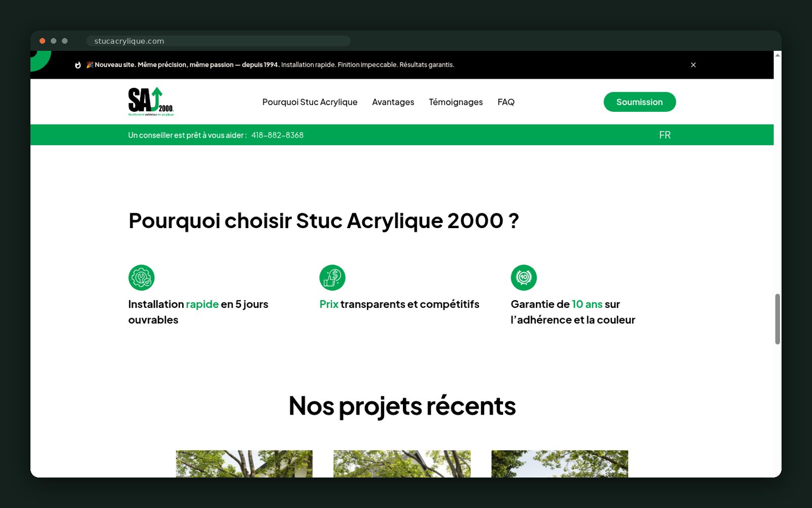The width and height of the screenshot is (812, 508).
Task: Click the installation rapide gear icon
Action: click(x=141, y=278)
